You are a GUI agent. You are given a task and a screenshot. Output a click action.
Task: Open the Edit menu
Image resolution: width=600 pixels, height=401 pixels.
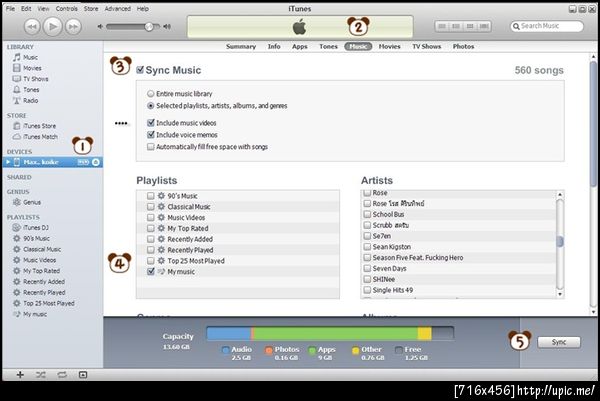click(26, 8)
